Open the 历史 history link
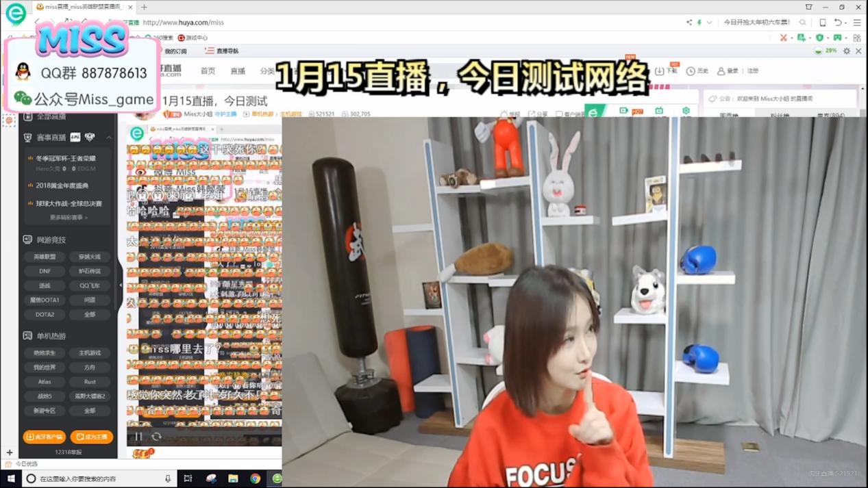The height and width of the screenshot is (488, 868). [x=697, y=71]
